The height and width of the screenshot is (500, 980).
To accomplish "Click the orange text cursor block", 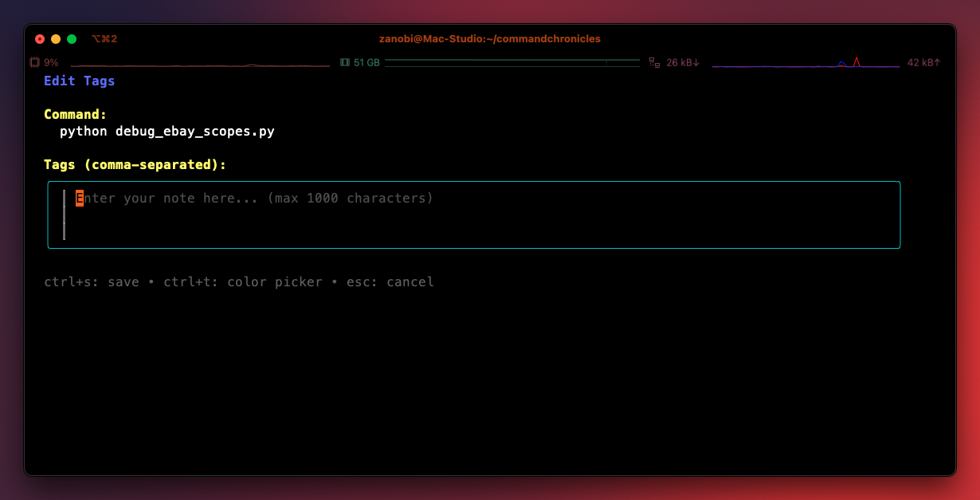I will (80, 198).
